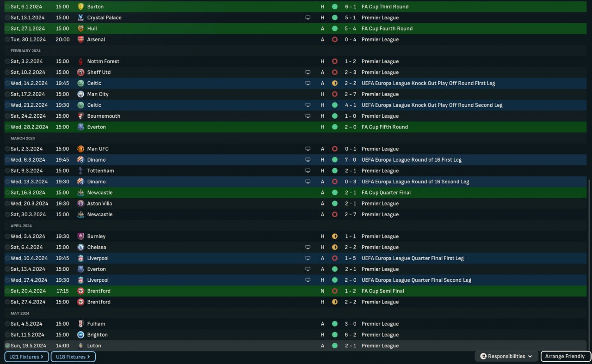The width and height of the screenshot is (592, 364).
Task: Click TV broadcast icon for Crystal Palace match
Action: (308, 18)
